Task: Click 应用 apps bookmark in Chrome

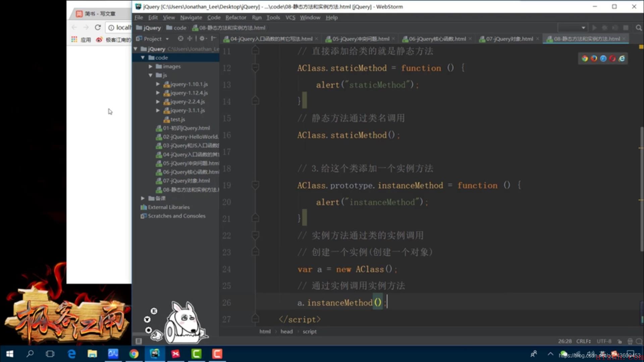Action: point(81,40)
